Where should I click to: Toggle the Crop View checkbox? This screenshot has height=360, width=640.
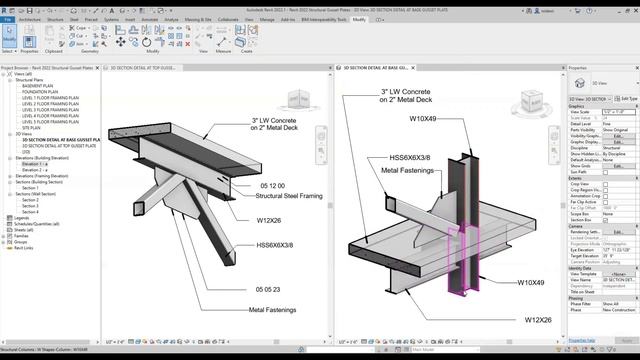click(x=605, y=184)
